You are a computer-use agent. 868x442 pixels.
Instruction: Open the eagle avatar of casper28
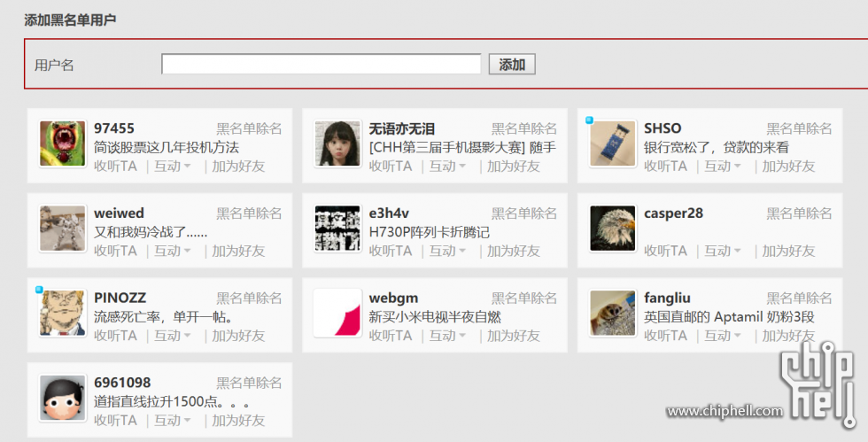click(x=613, y=229)
